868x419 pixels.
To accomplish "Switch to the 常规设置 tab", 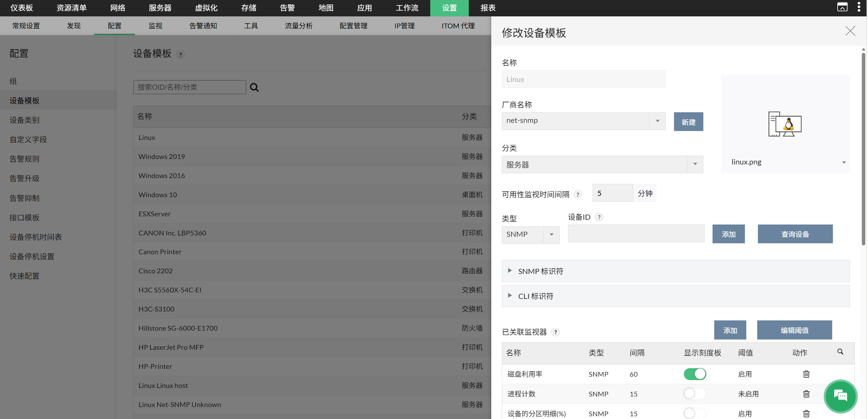I will tap(26, 26).
